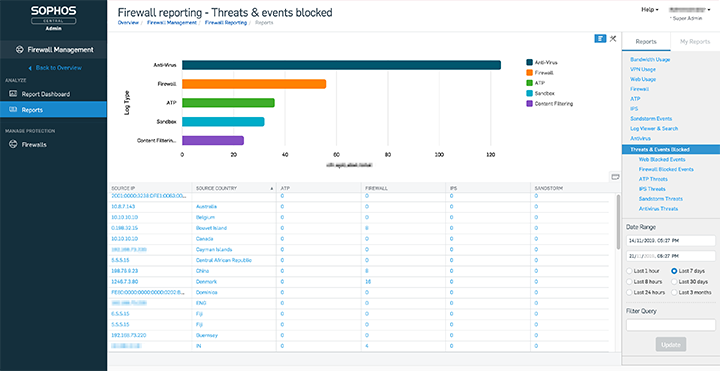This screenshot has width=720, height=371.
Task: Open Reports in the sidebar
Action: tap(53, 110)
